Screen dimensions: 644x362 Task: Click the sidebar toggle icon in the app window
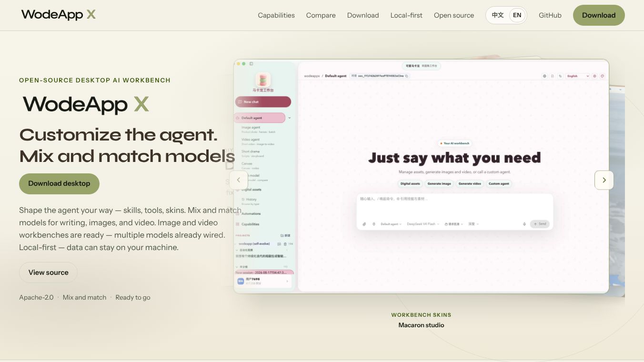click(x=252, y=63)
